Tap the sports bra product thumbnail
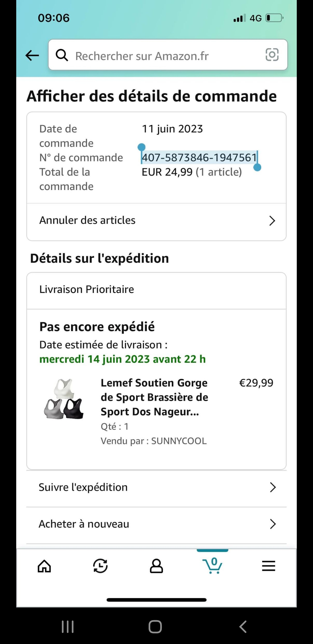This screenshot has width=313, height=644. [x=64, y=399]
